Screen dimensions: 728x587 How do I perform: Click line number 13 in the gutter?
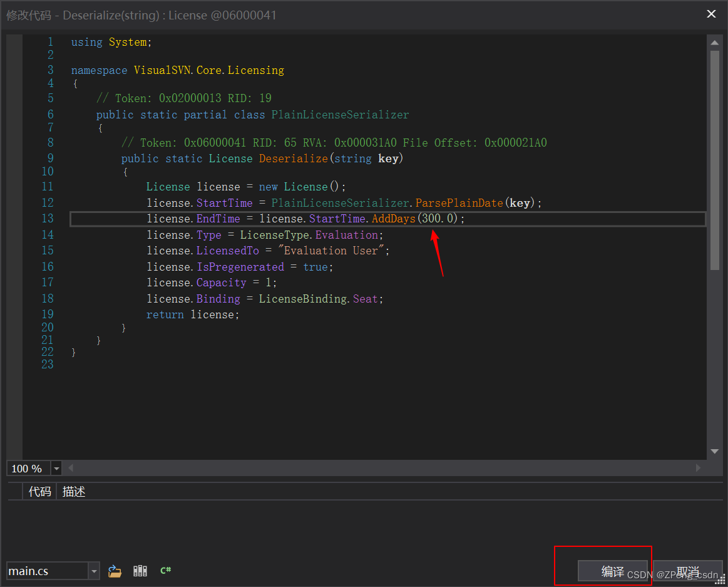48,219
